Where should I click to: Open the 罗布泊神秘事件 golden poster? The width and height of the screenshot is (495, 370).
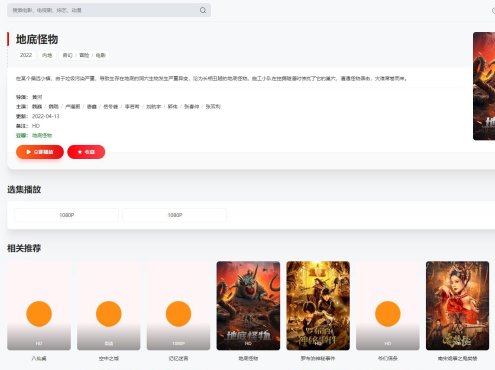318,306
